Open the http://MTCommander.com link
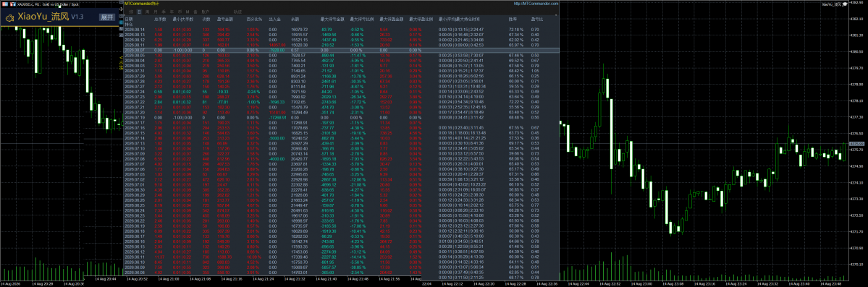The width and height of the screenshot is (868, 287). (x=536, y=4)
